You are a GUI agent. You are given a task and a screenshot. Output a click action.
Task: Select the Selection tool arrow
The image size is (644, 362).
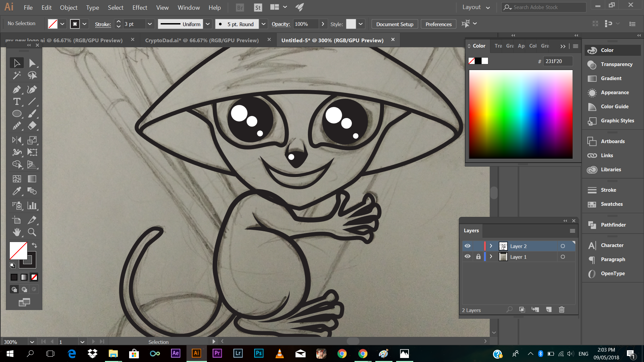[16, 63]
